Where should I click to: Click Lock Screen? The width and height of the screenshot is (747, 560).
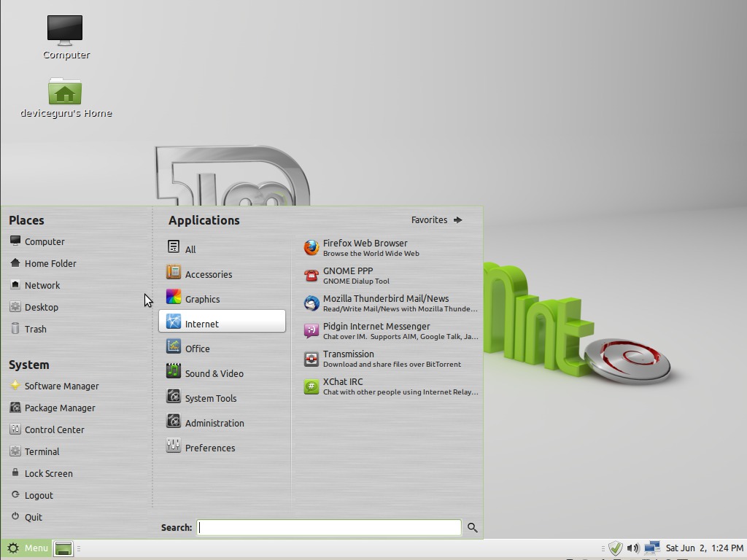(42, 473)
